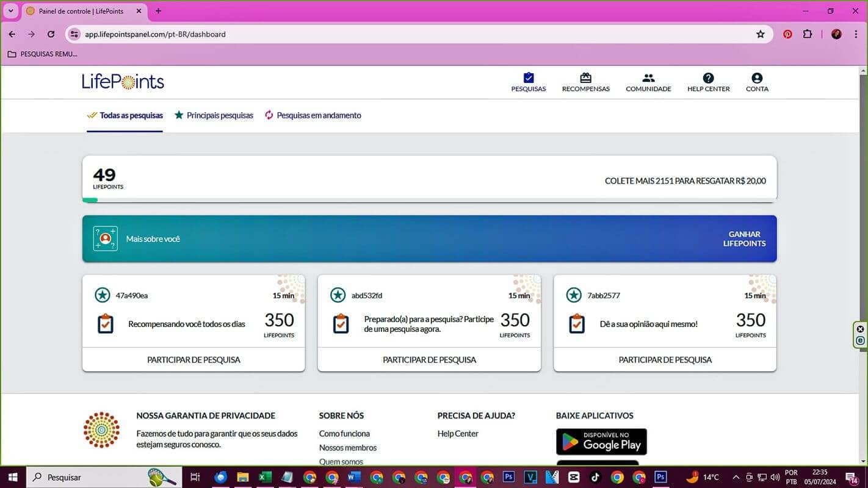This screenshot has width=868, height=488.
Task: Click the lower floating side widget icon
Action: click(861, 341)
